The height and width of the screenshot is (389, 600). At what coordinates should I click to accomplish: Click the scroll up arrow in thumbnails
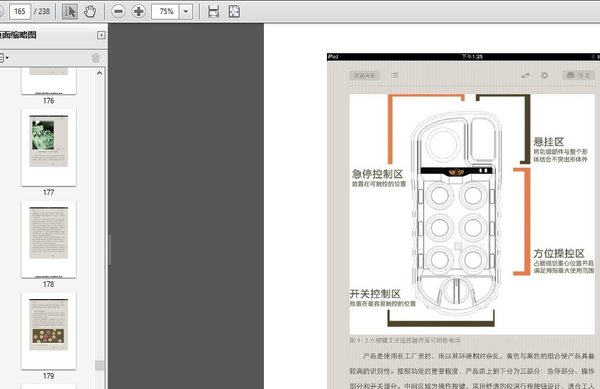coord(99,73)
